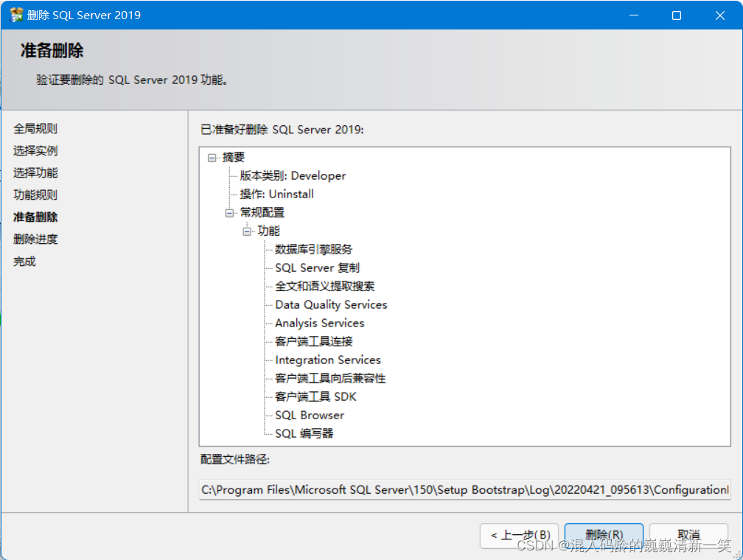Select the 版本类别: Developer tree row
743x560 pixels.
coord(293,176)
